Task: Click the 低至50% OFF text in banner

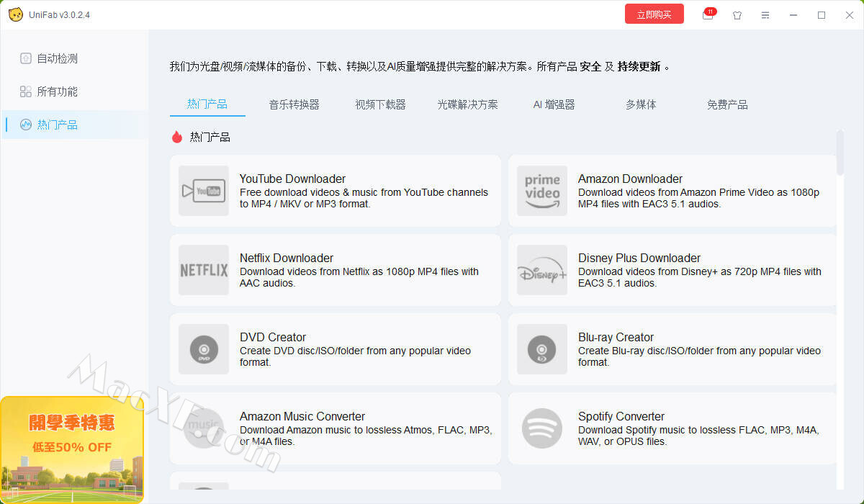Action: [72, 447]
